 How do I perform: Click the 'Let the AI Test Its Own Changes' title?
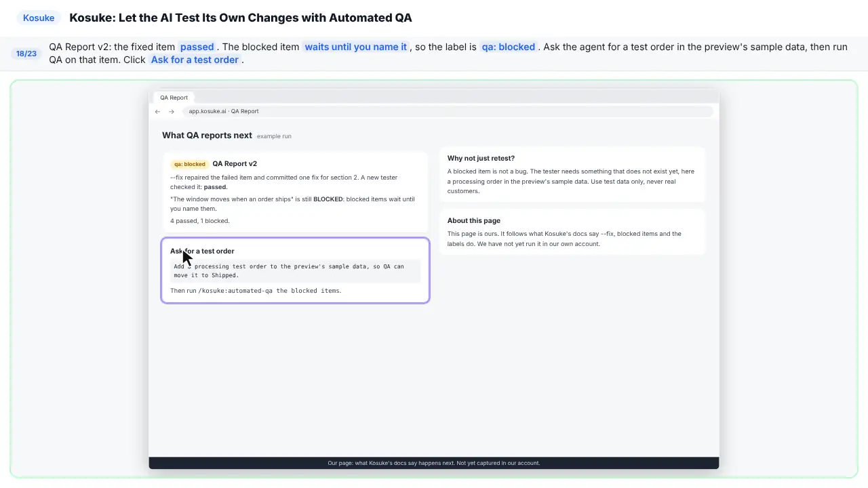click(x=241, y=18)
